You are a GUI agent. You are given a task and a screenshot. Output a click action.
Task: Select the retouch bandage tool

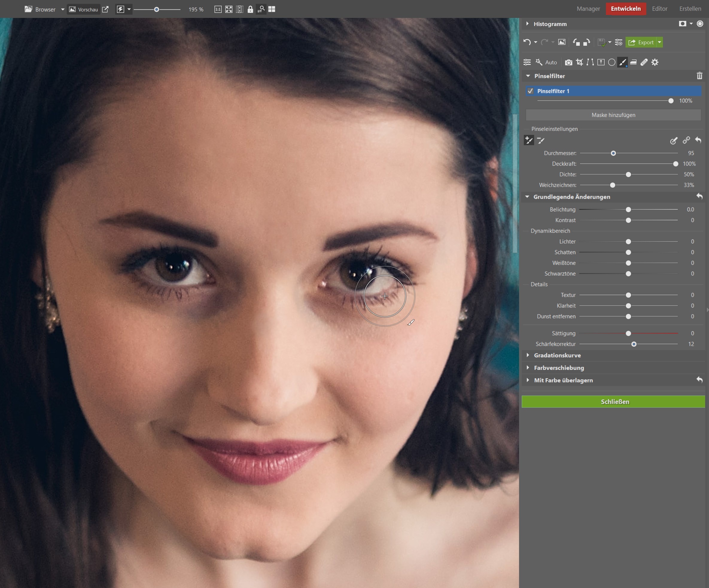click(644, 62)
